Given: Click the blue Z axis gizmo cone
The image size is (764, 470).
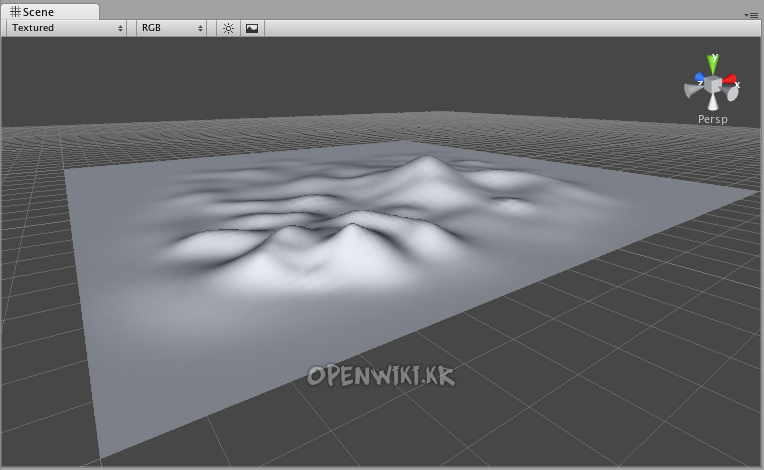Looking at the screenshot, I should (x=700, y=77).
